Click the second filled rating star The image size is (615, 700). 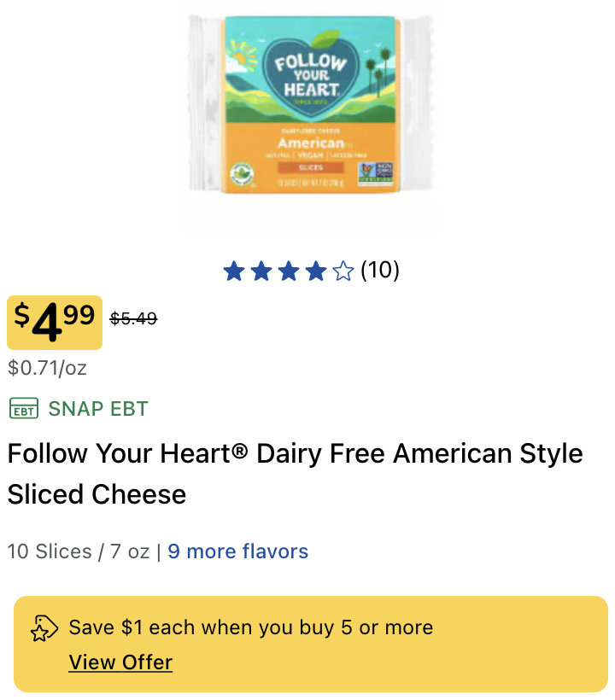tap(261, 271)
